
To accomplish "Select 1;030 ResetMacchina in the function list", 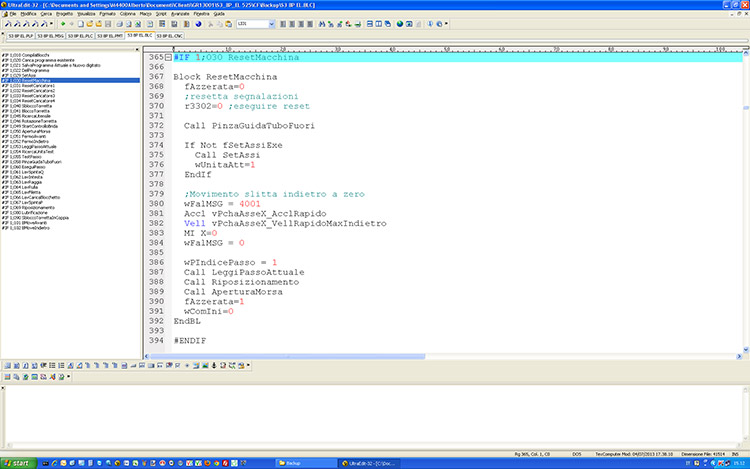I will pyautogui.click(x=70, y=80).
